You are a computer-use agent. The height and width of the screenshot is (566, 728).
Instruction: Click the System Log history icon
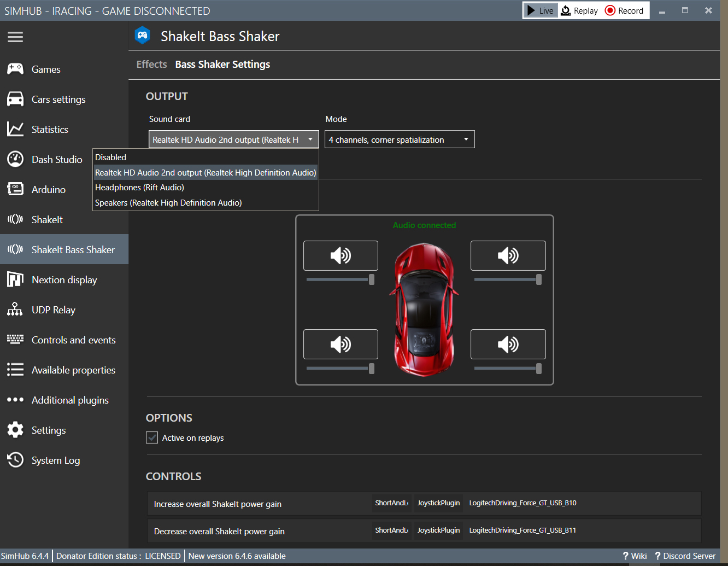tap(15, 460)
